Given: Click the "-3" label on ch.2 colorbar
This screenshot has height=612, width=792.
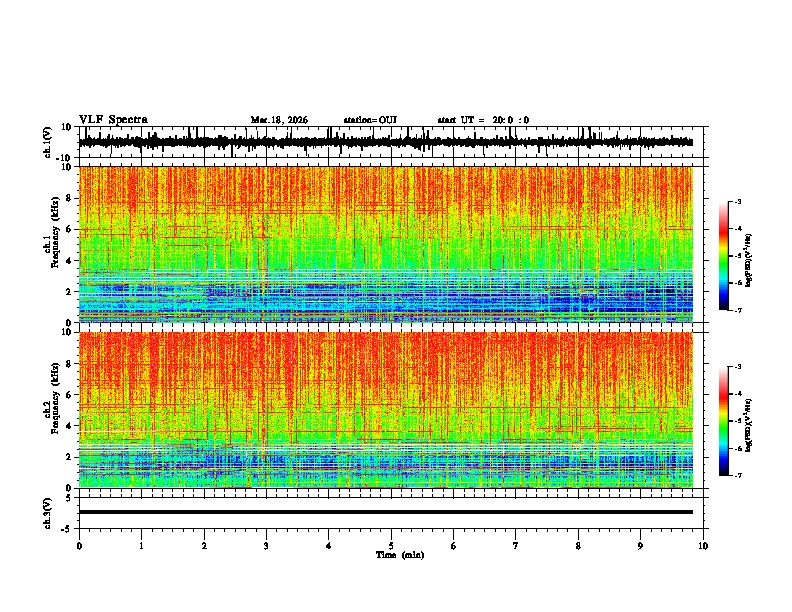Looking at the screenshot, I should pyautogui.click(x=737, y=367).
